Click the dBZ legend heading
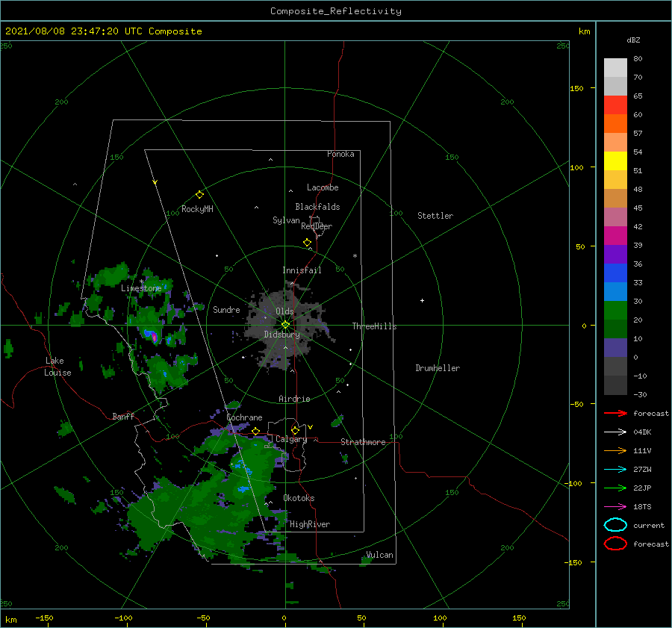This screenshot has width=672, height=628. tap(633, 40)
